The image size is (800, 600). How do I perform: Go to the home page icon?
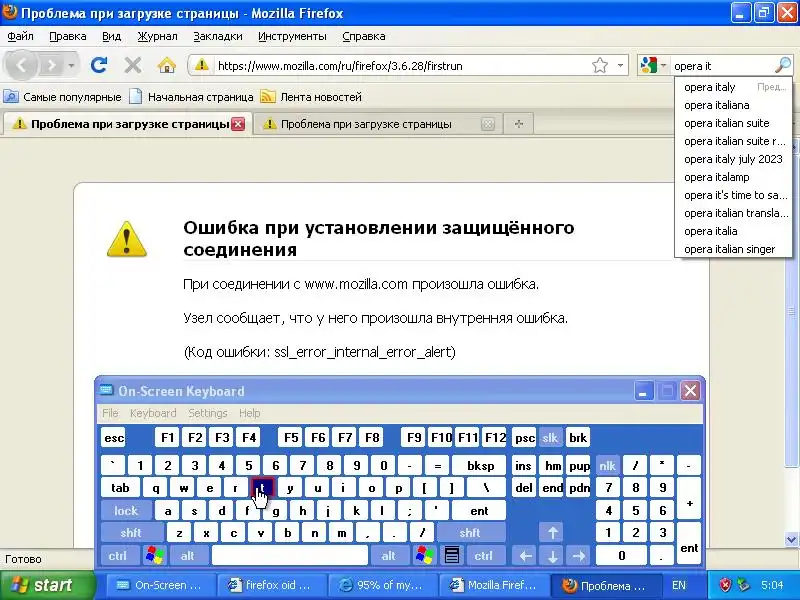click(166, 65)
